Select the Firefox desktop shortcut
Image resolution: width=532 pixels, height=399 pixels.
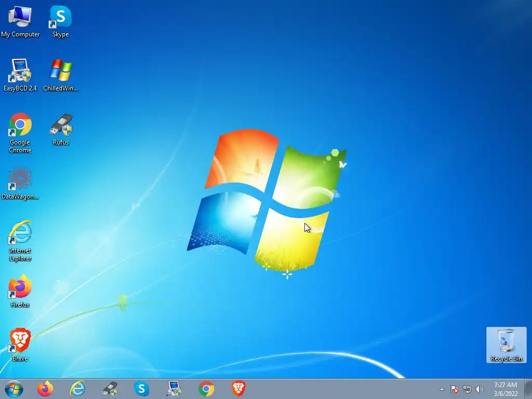pos(20,291)
